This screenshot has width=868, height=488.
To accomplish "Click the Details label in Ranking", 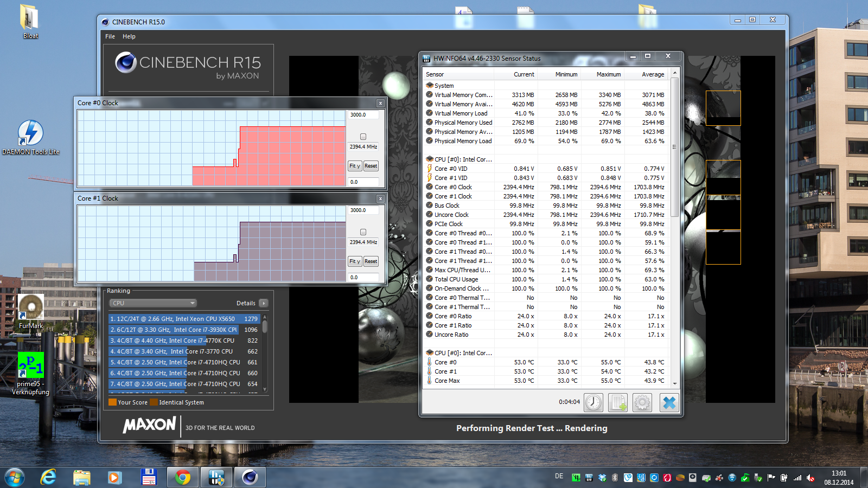I will pos(246,303).
